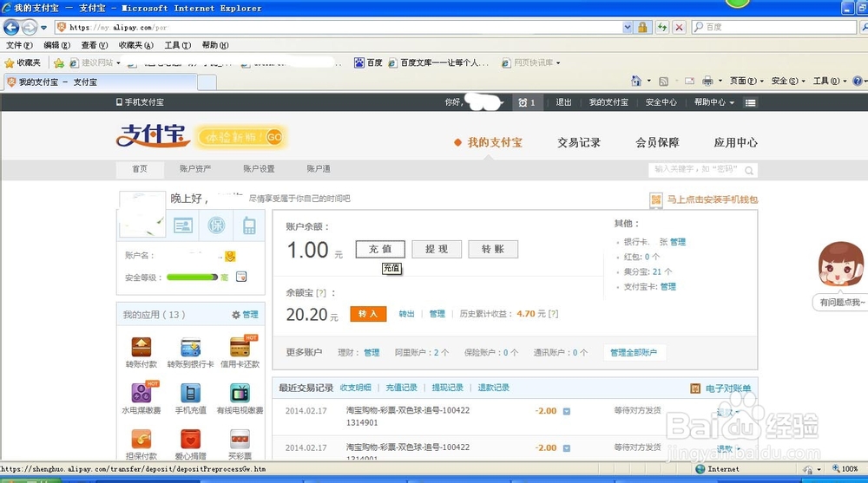
Task: Click the security lock icon in address bar
Action: (642, 27)
